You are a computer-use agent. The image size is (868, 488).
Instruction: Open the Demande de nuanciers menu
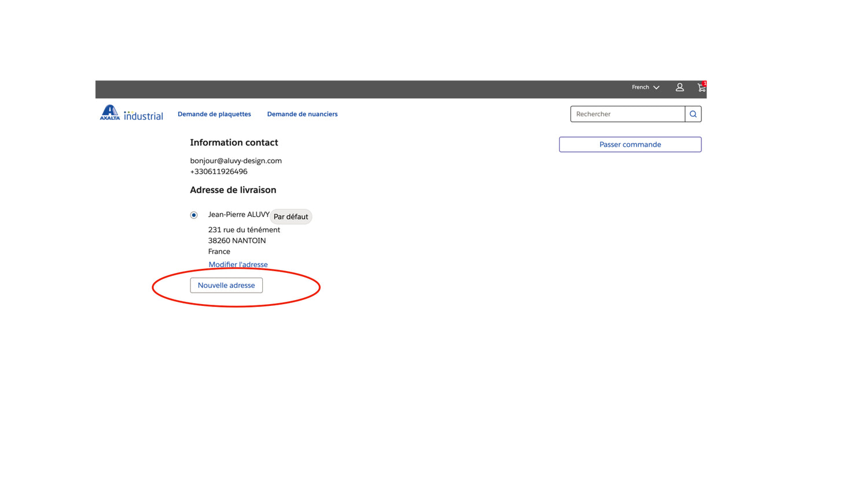[302, 114]
